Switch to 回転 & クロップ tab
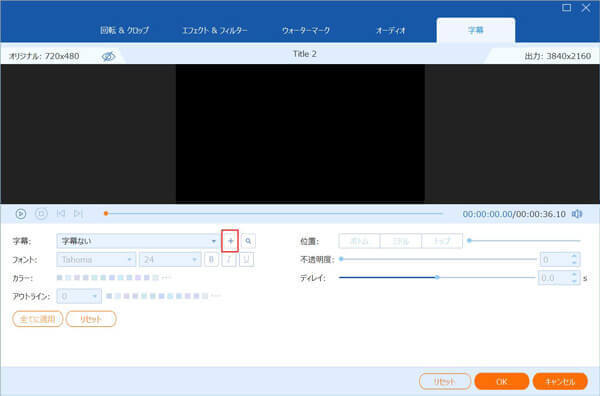 (x=124, y=30)
